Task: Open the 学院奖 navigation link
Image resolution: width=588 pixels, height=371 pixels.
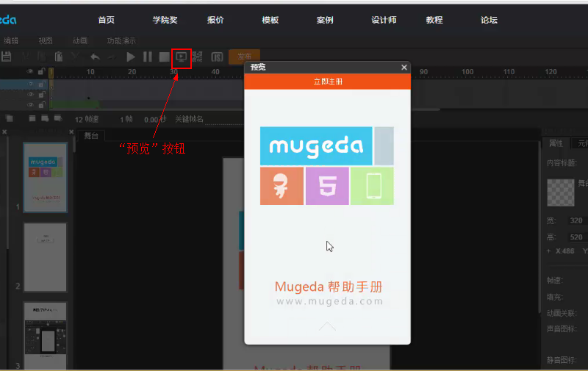Action: pyautogui.click(x=165, y=20)
